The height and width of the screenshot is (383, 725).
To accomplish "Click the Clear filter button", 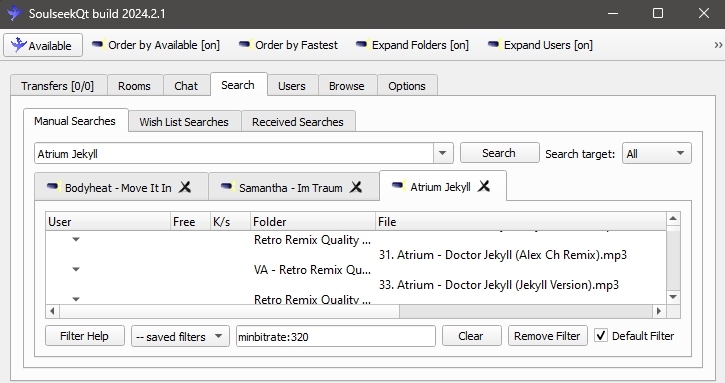I will [471, 336].
